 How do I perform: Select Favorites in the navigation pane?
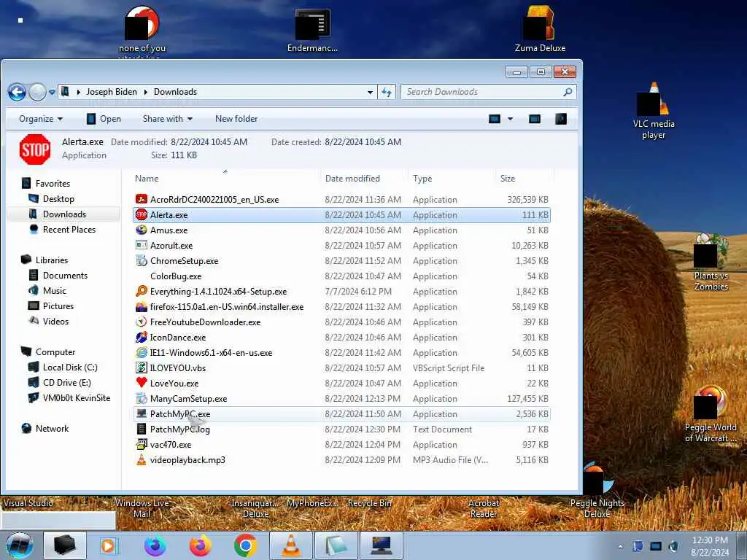pos(46,183)
